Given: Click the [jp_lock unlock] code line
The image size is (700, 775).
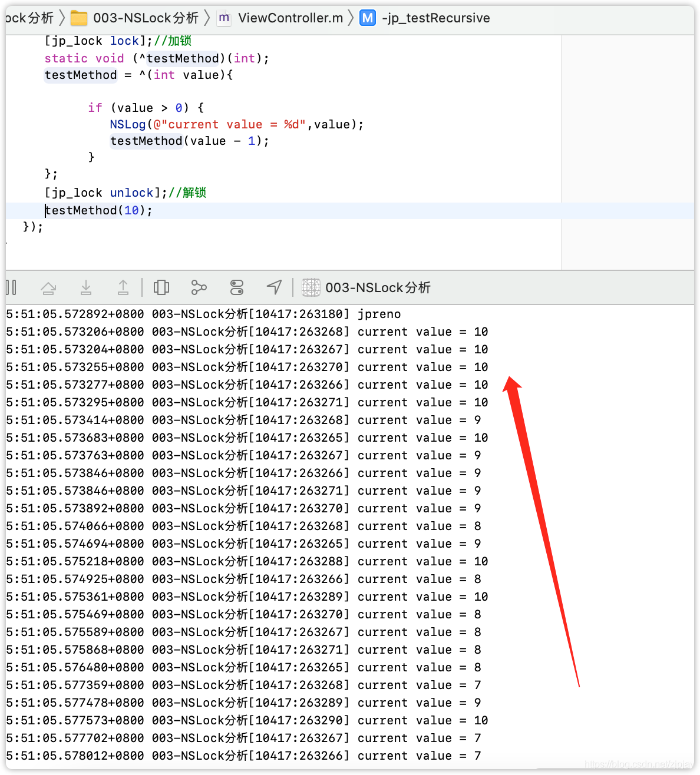Looking at the screenshot, I should click(126, 193).
